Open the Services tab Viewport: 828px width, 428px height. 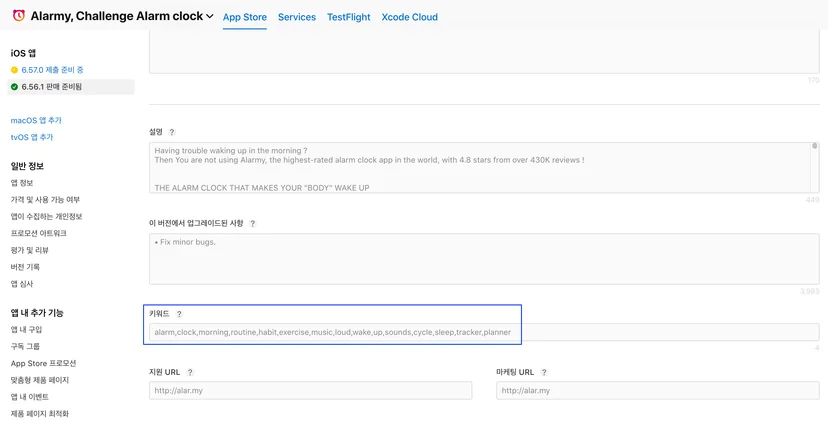(x=297, y=17)
